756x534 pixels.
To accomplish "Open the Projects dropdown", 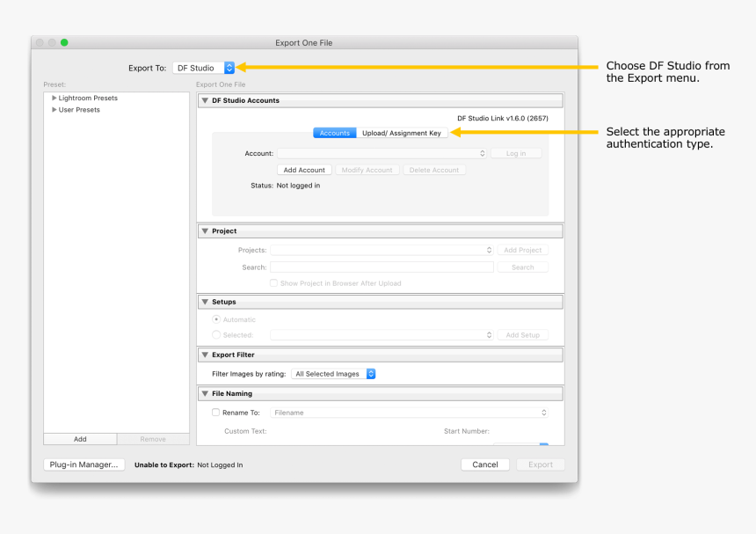I will click(382, 250).
